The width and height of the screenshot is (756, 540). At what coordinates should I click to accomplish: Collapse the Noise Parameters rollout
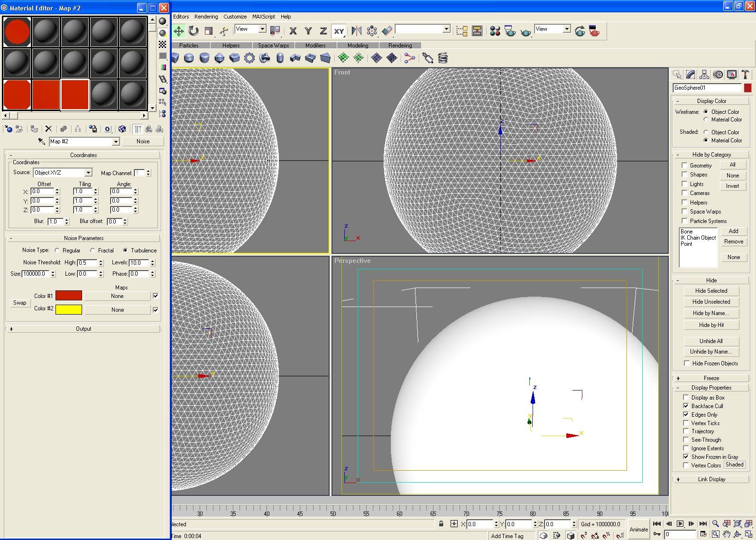(x=83, y=238)
